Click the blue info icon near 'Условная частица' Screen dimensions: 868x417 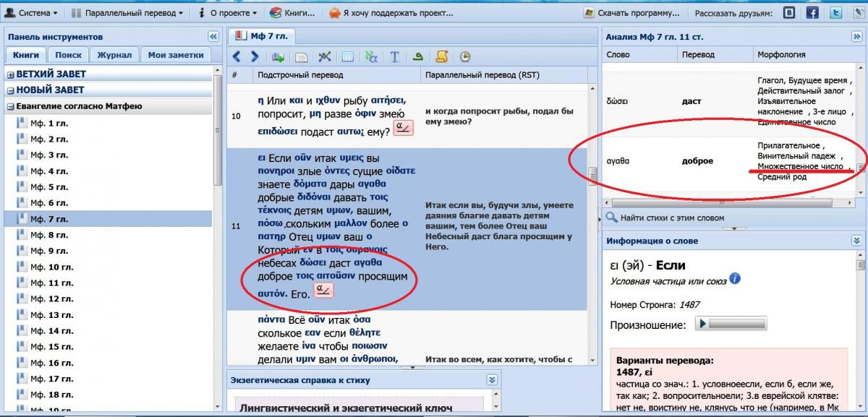(x=735, y=278)
